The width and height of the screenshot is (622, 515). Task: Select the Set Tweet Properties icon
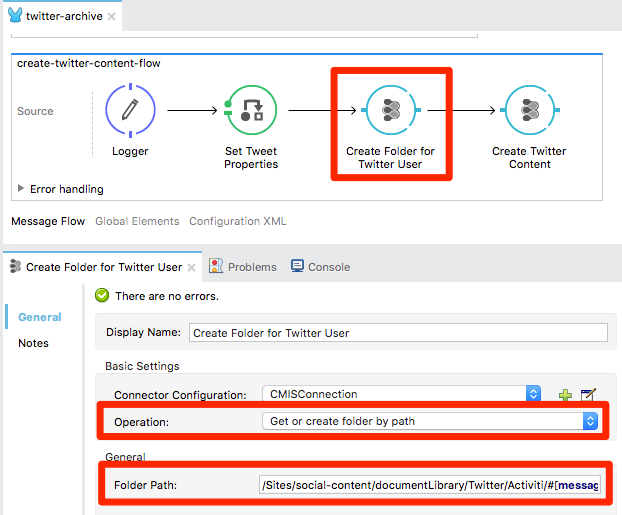(251, 110)
